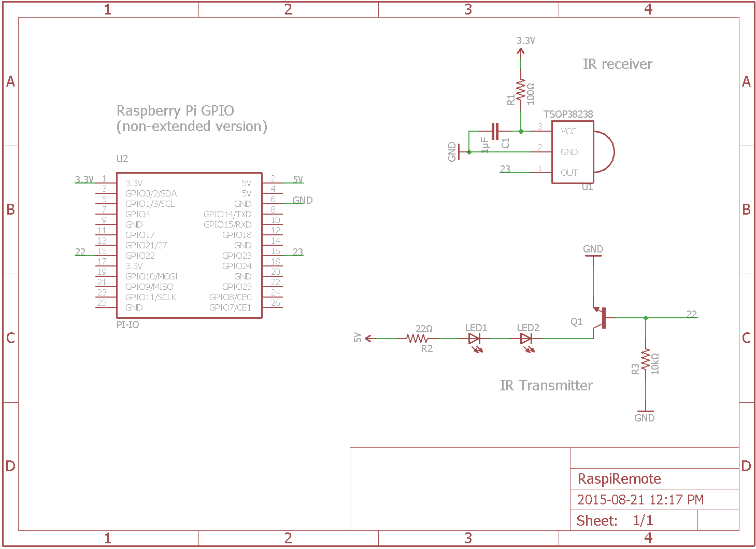The height and width of the screenshot is (549, 756).
Task: Click the OUT pin of TSOP38238
Action: [569, 173]
